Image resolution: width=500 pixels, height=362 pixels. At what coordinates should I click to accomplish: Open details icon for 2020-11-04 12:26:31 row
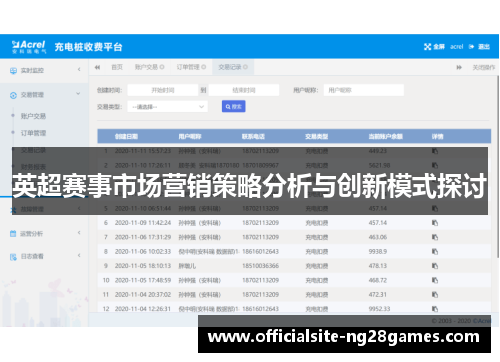435,309
